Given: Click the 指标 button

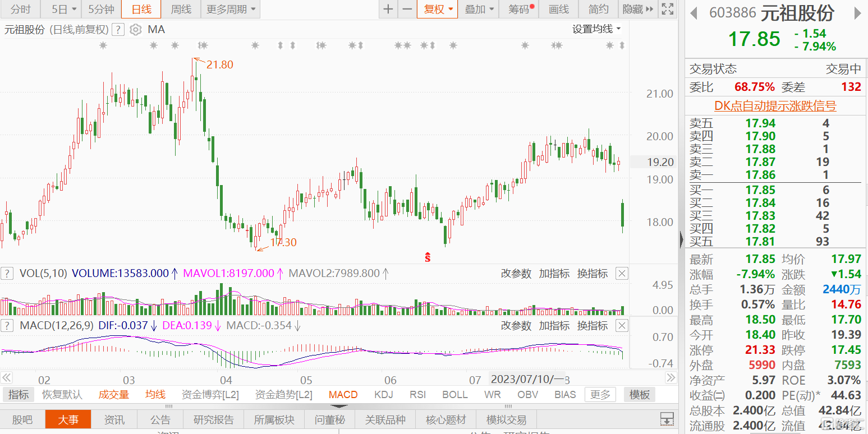Looking at the screenshot, I should 18,394.
